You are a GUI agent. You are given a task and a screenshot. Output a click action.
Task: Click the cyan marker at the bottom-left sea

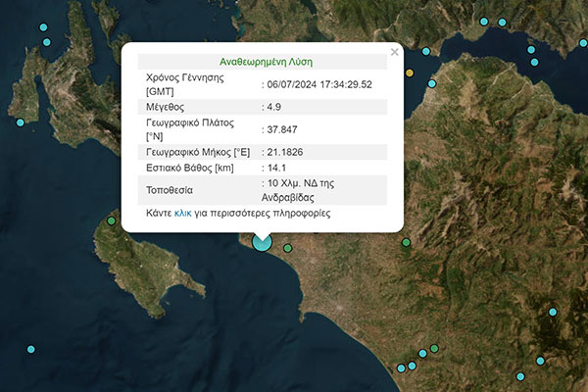[31, 350]
